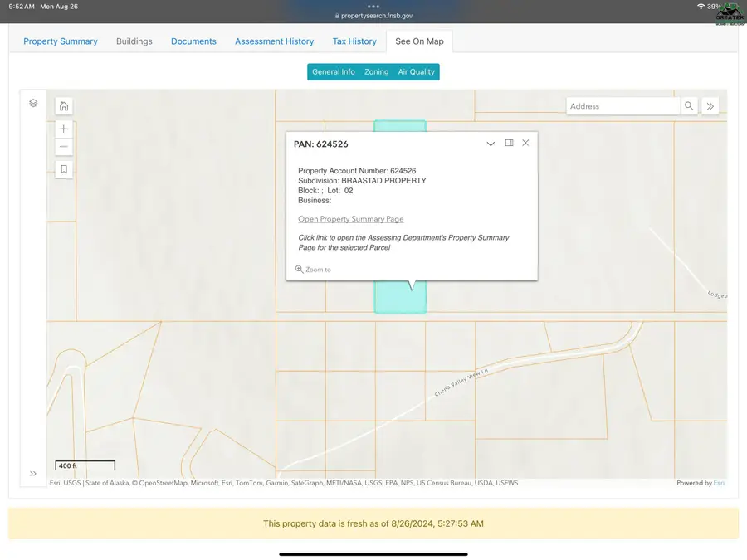The width and height of the screenshot is (747, 560).
Task: Switch to the Tax History tab
Action: [x=354, y=41]
